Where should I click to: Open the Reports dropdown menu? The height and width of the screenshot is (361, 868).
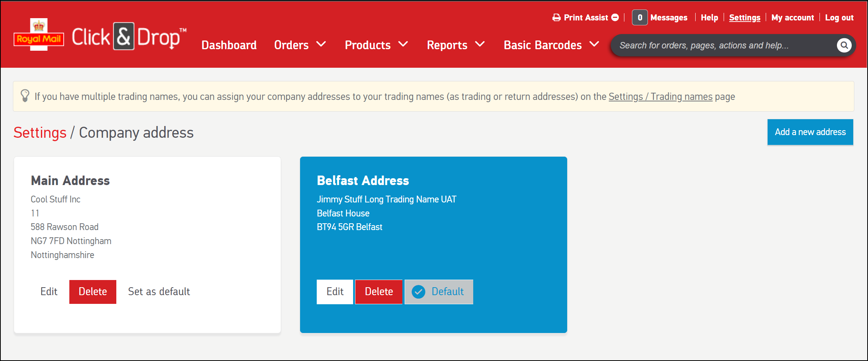tap(455, 45)
